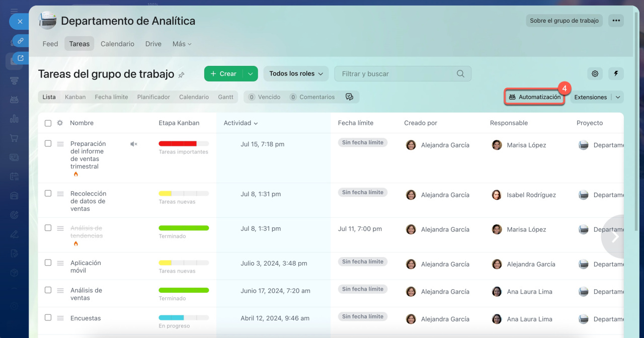Screen dimensions: 644x338
Task: Expand the Extensiones dropdown arrow
Action: (x=618, y=97)
